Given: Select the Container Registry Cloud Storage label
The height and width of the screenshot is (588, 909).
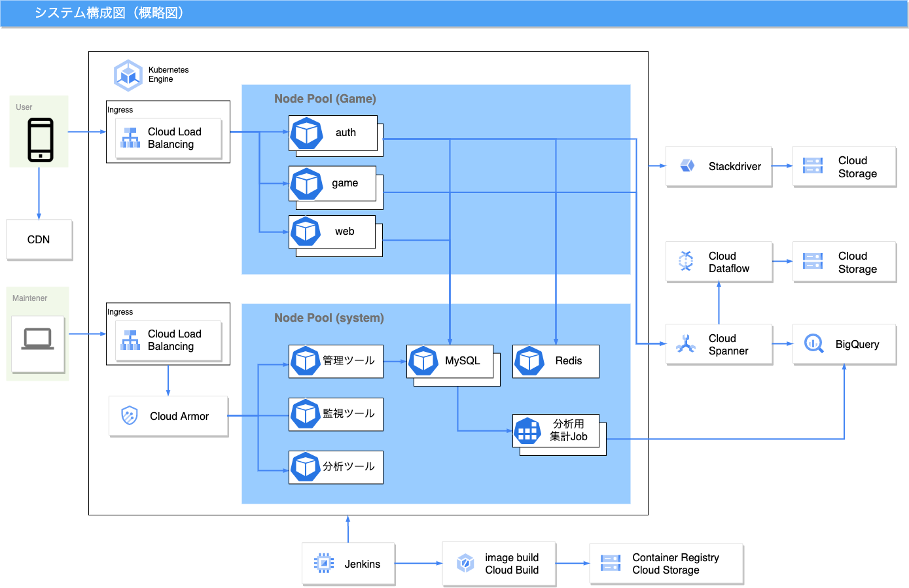Looking at the screenshot, I should pos(675,563).
